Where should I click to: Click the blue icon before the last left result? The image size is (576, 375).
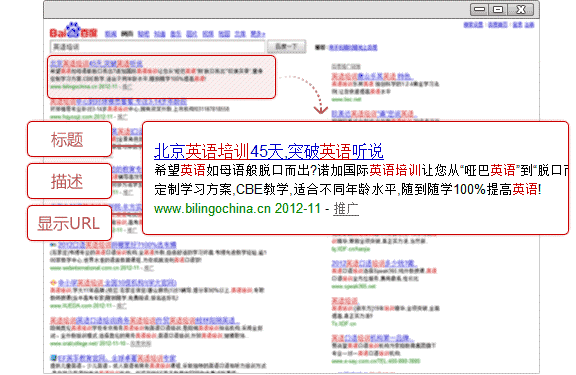pyautogui.click(x=53, y=357)
